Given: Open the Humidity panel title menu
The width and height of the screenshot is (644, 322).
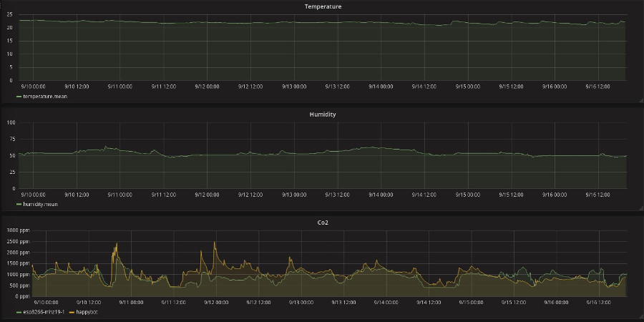Looking at the screenshot, I should pos(323,114).
